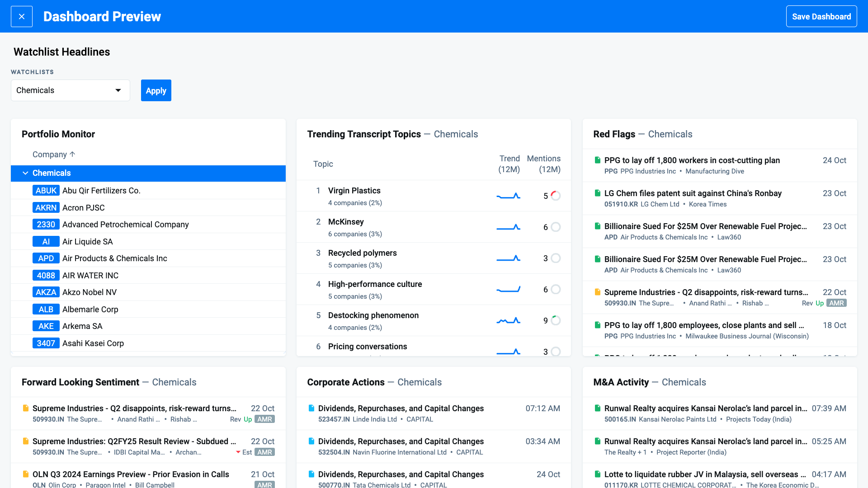This screenshot has width=868, height=488.
Task: Click Virgin Plastics mentions ring indicator
Action: point(556,196)
